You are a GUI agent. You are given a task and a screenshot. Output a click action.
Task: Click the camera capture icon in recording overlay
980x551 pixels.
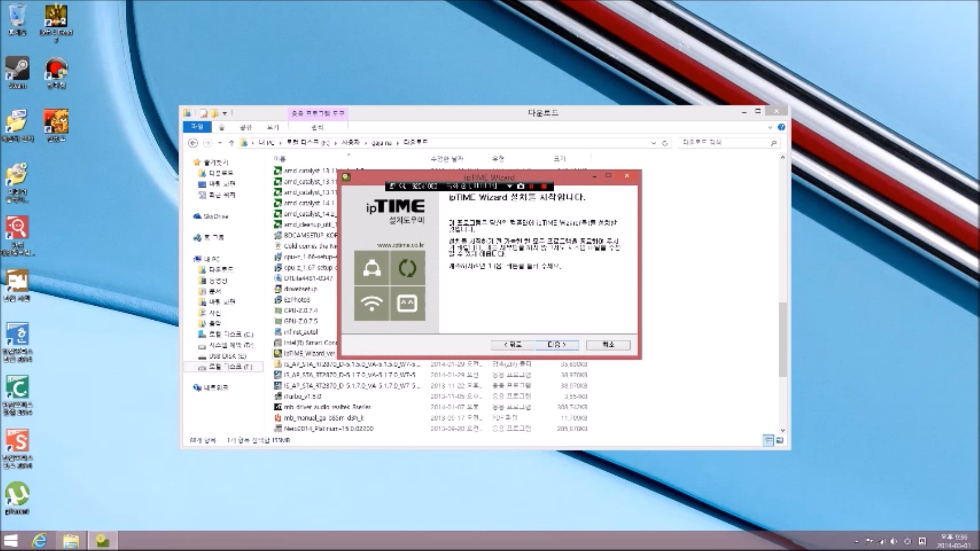(521, 186)
